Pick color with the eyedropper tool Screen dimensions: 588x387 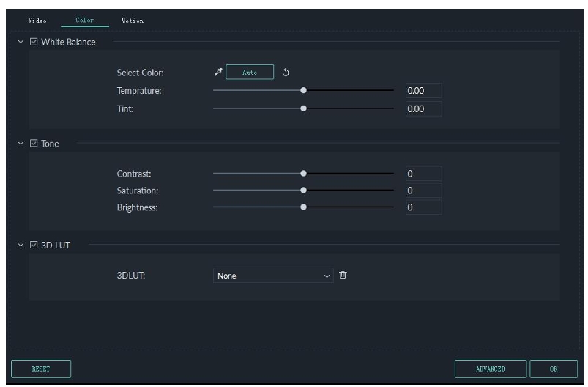click(218, 72)
